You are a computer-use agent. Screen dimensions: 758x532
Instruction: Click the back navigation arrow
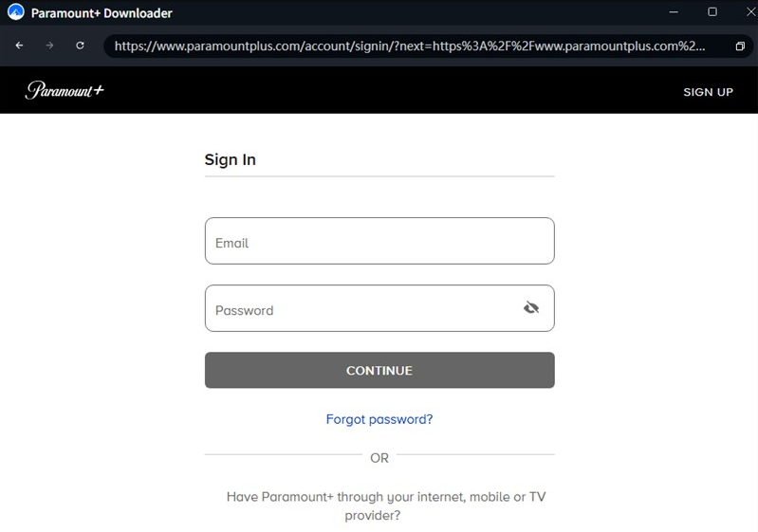tap(19, 46)
